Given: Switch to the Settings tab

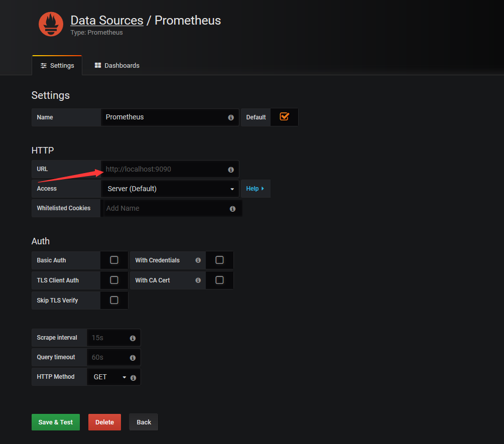Looking at the screenshot, I should tap(57, 66).
